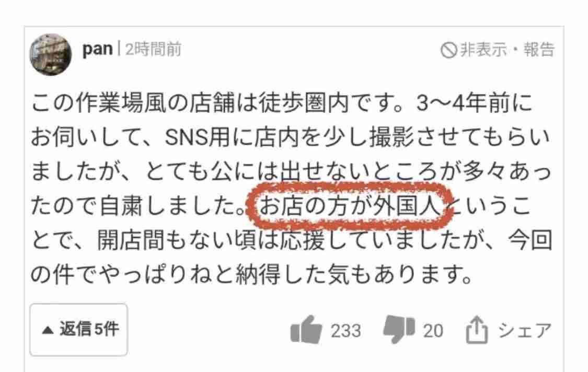The width and height of the screenshot is (588, 372).
Task: Click the red-circled phrase お店の方が外国人
Action: [x=350, y=206]
